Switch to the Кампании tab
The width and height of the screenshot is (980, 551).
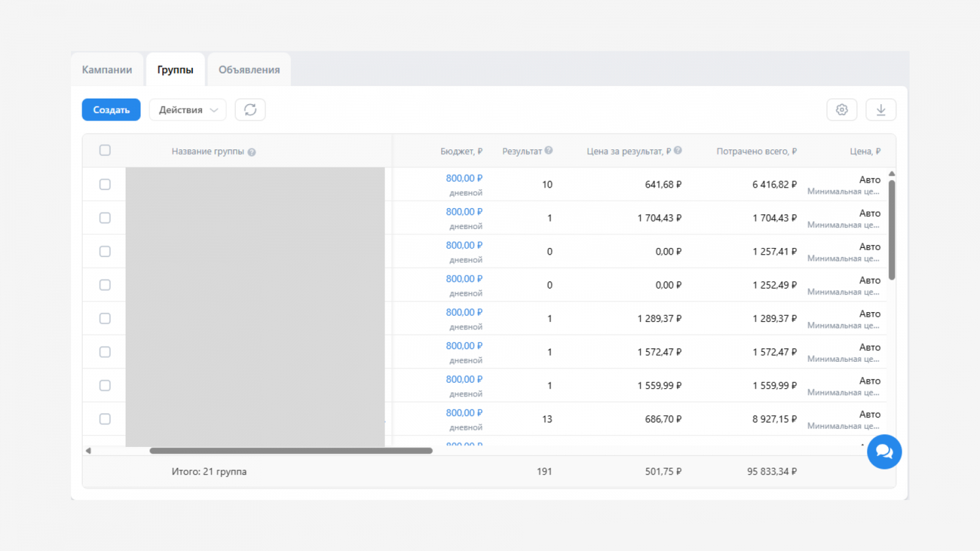(x=107, y=70)
